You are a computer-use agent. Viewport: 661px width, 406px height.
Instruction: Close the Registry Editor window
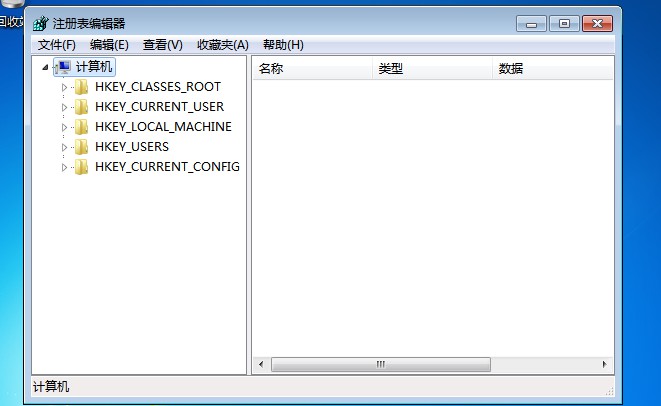tap(597, 24)
